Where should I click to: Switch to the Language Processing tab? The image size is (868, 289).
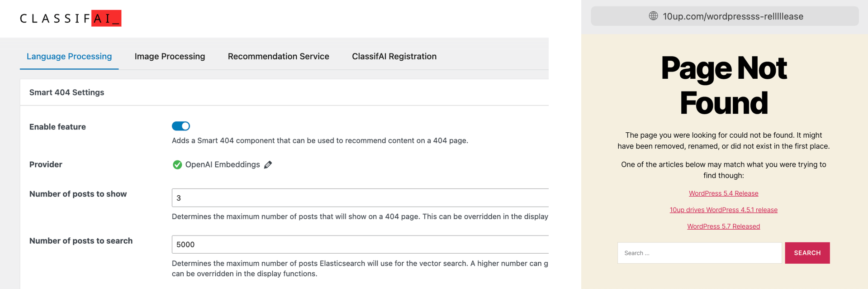point(69,56)
